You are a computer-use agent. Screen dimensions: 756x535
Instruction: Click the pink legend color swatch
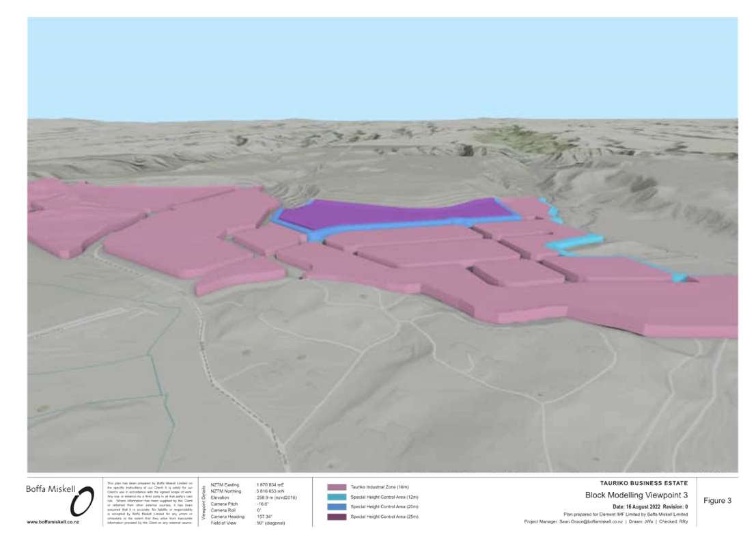click(x=337, y=487)
